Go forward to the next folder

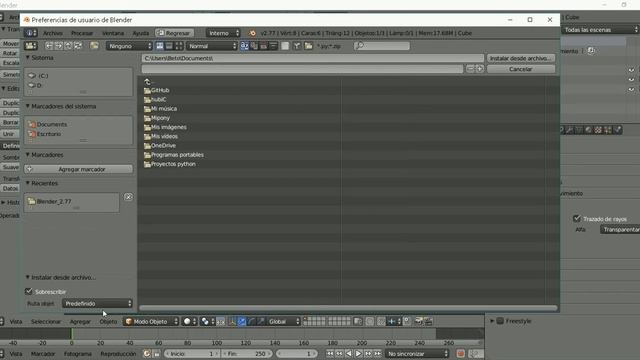point(59,46)
